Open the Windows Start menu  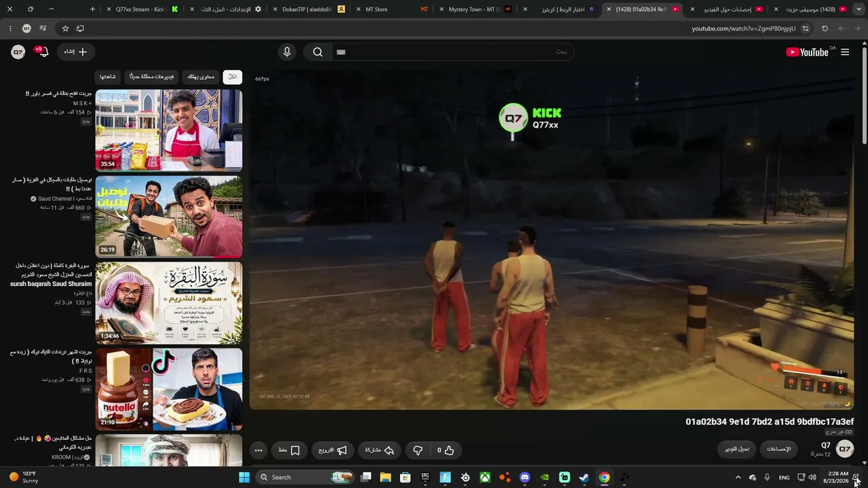tap(244, 477)
